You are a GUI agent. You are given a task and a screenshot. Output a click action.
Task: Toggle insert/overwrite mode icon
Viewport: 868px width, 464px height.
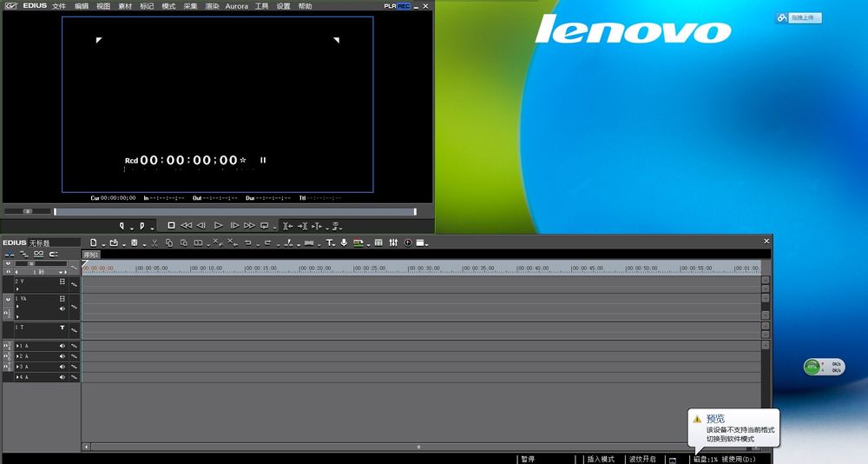[x=10, y=254]
